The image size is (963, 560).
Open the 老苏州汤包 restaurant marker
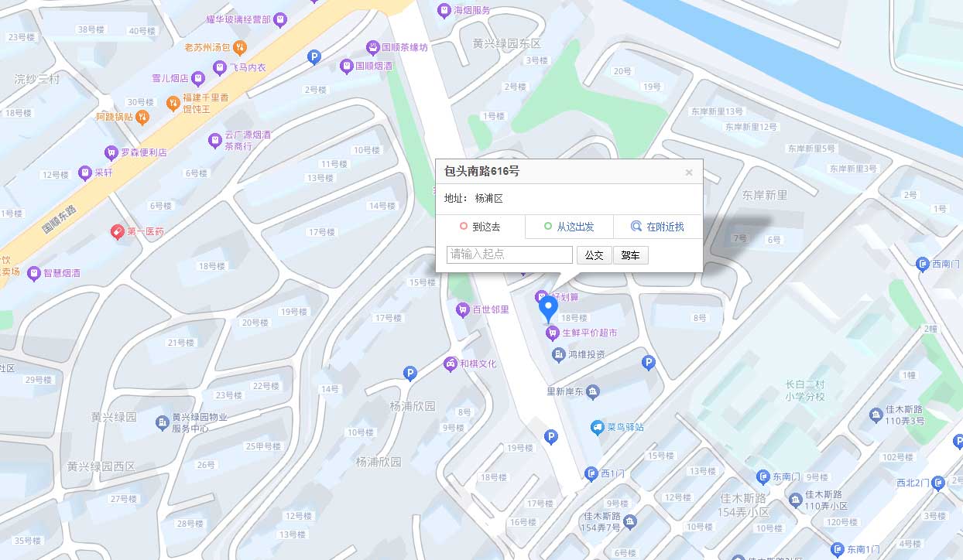[240, 48]
